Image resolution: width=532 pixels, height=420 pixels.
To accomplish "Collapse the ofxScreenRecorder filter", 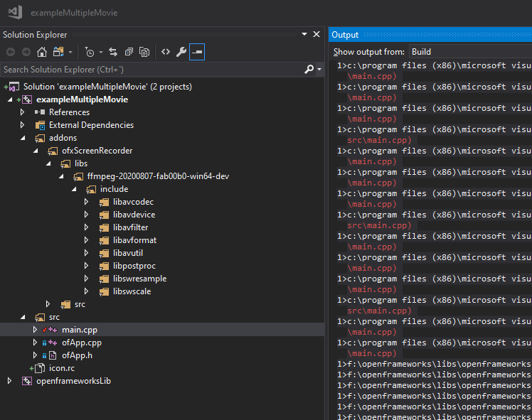I will pyautogui.click(x=36, y=151).
